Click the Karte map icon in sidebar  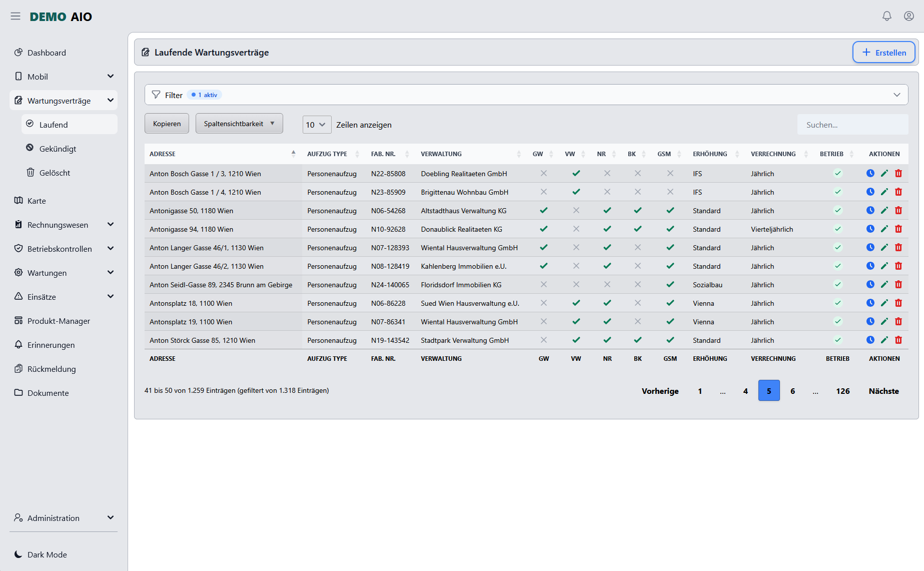tap(19, 201)
